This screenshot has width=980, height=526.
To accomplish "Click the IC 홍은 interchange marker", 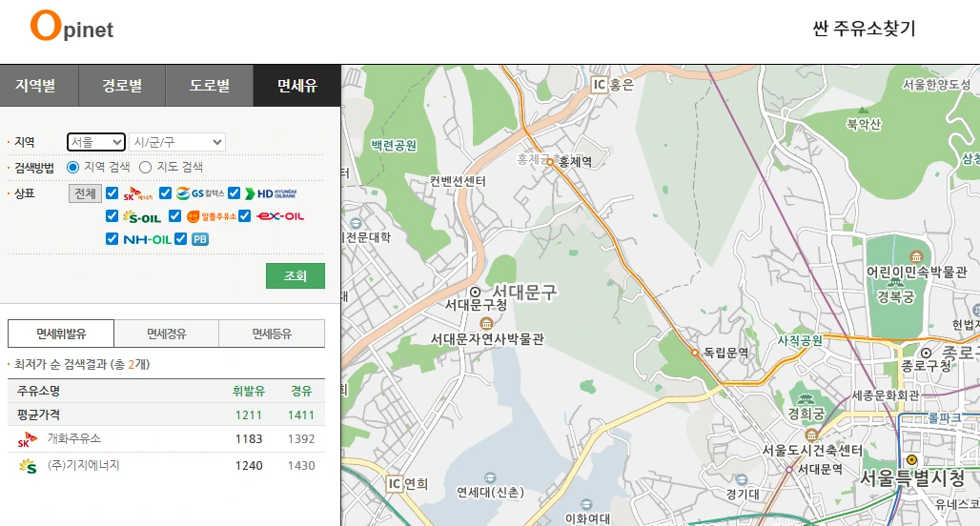I will [x=600, y=85].
